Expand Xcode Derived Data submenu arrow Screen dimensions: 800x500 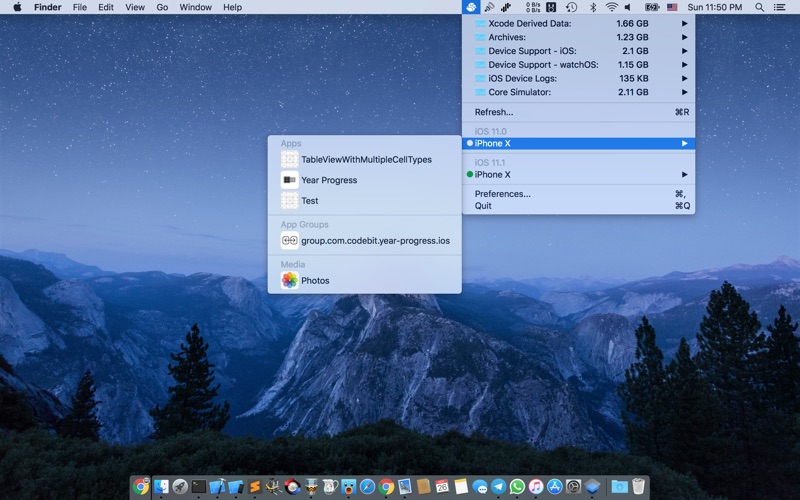[684, 23]
